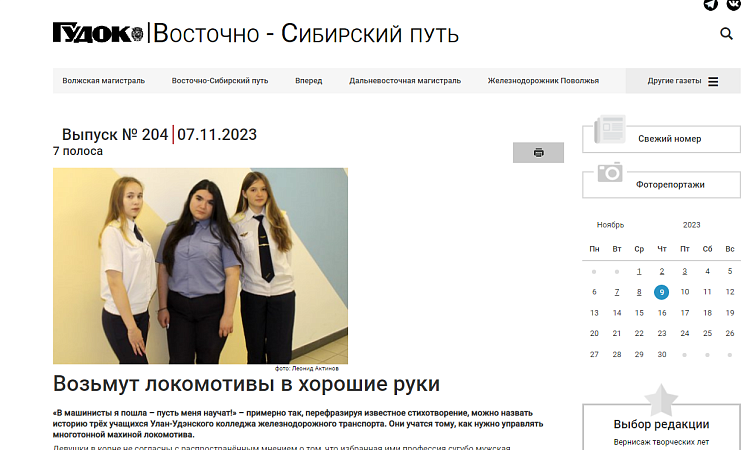
Task: Open Дальневосточная магистраль menu item
Action: (x=405, y=81)
